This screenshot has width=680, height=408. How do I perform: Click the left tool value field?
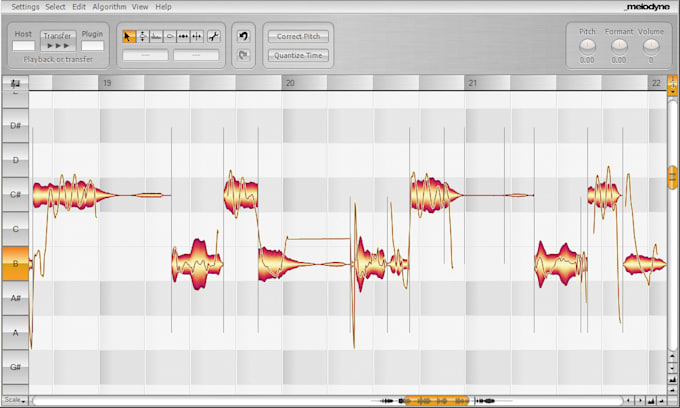[145, 55]
